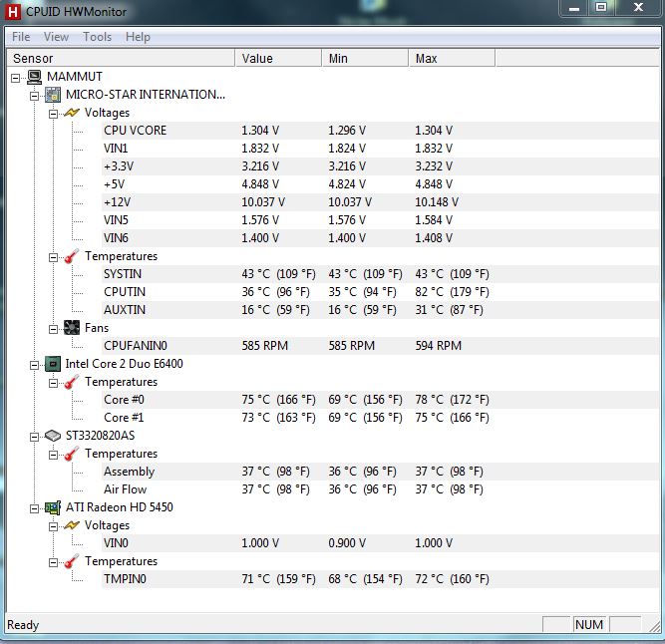Screen dimensions: 665x644
Task: Collapse the Voltages group above the VIN0 row
Action: click(53, 526)
